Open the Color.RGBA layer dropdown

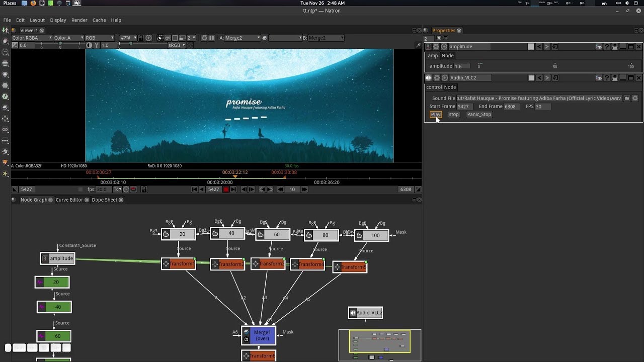pyautogui.click(x=32, y=38)
